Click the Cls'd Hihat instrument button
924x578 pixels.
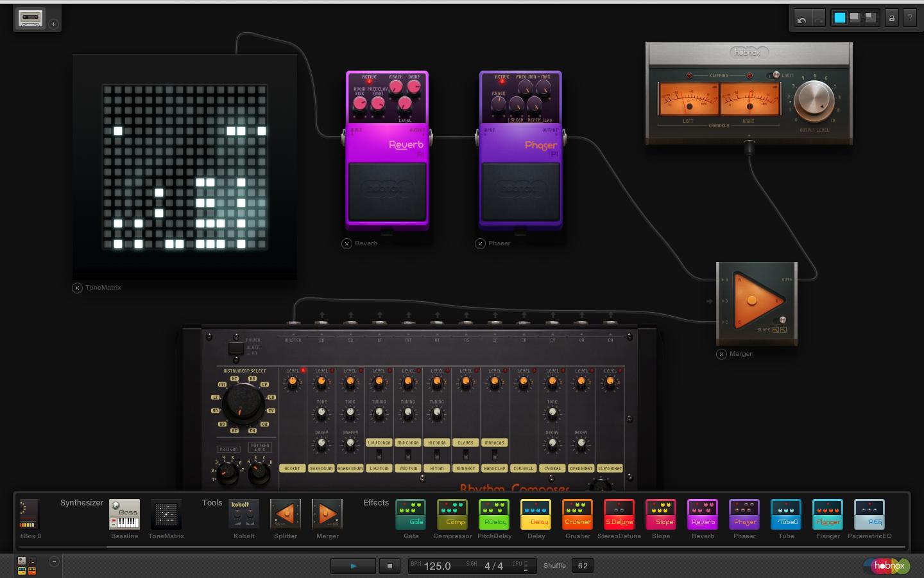tap(610, 469)
